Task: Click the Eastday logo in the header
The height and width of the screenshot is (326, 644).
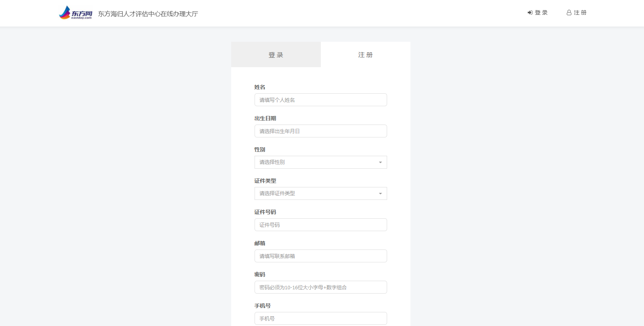Action: 76,13
